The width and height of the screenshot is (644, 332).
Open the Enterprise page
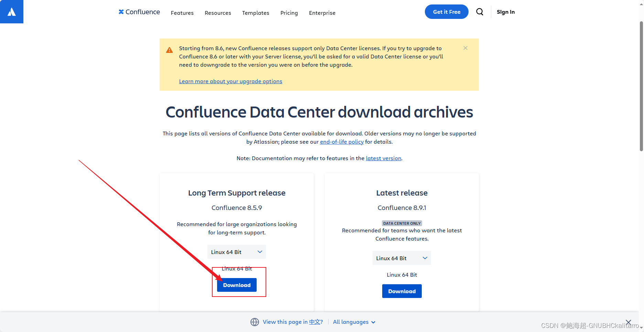[322, 13]
